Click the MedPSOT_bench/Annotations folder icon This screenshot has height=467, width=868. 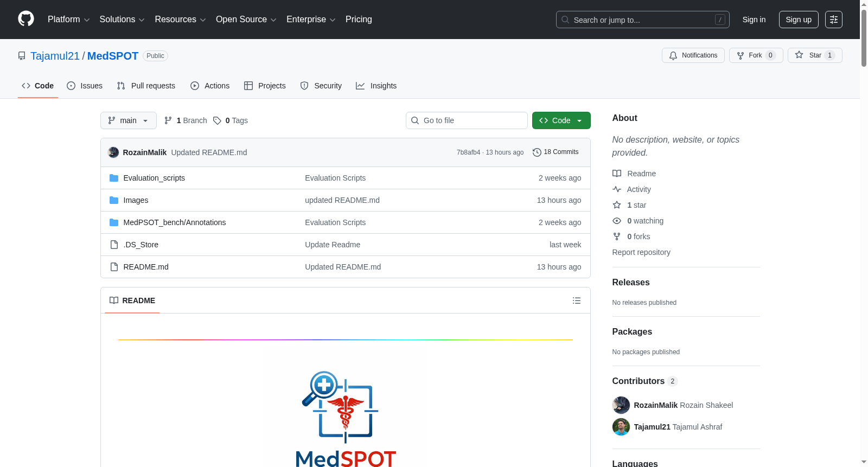point(114,222)
